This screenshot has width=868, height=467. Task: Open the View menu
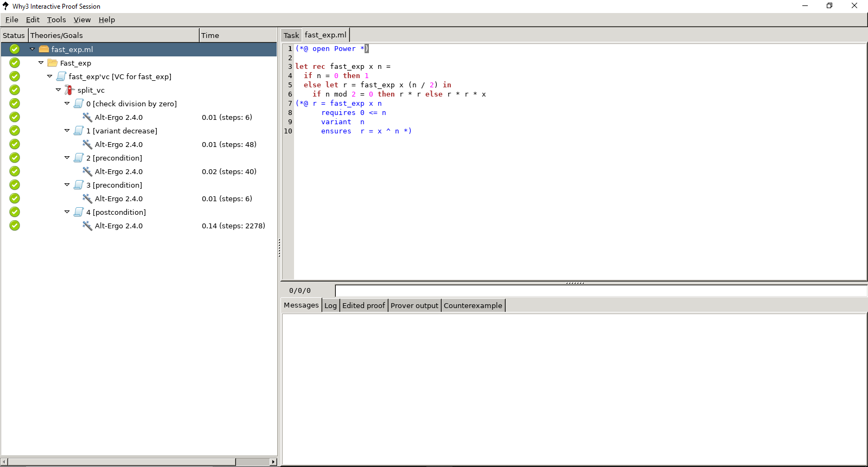click(x=82, y=20)
